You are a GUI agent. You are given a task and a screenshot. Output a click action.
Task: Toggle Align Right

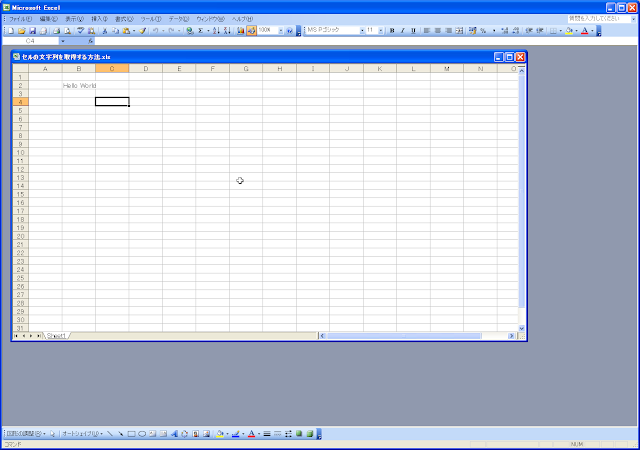pyautogui.click(x=448, y=31)
